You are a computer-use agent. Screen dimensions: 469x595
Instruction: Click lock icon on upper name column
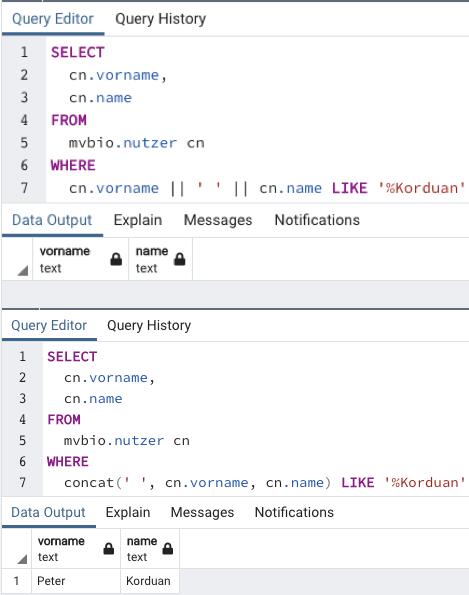point(179,259)
